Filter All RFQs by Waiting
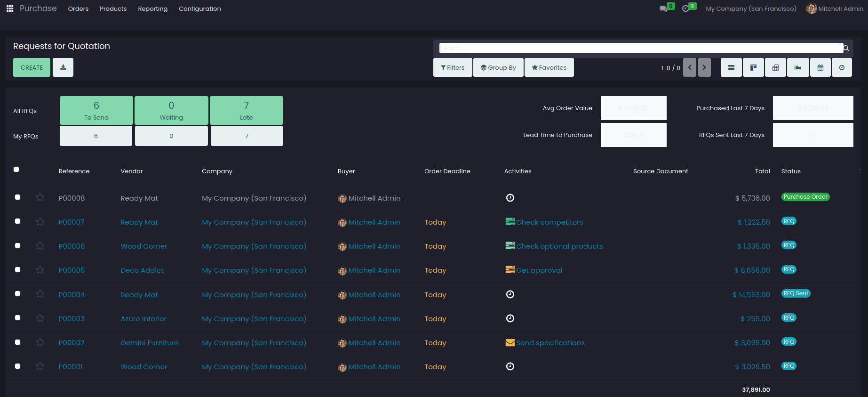868x397 pixels. (x=171, y=110)
